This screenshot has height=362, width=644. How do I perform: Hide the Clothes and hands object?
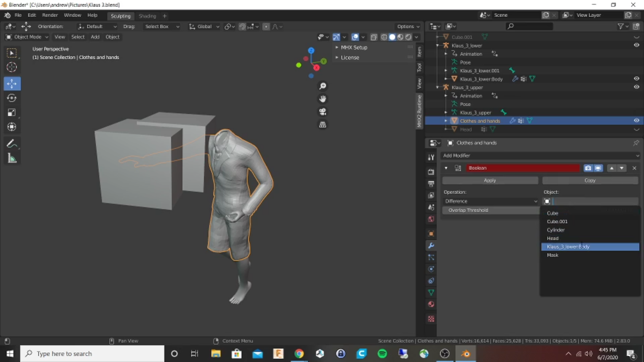(636, 121)
